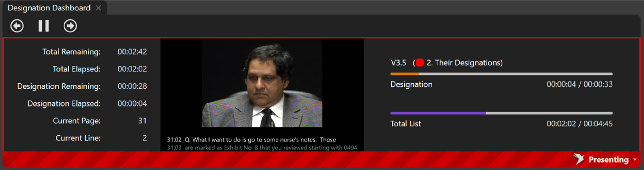The height and width of the screenshot is (170, 644).
Task: Click the Current Page number 31
Action: pyautogui.click(x=143, y=121)
